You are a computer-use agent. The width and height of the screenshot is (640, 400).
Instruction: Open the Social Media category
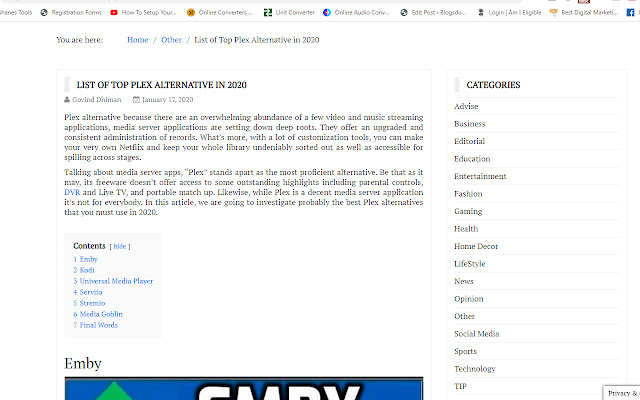[476, 334]
